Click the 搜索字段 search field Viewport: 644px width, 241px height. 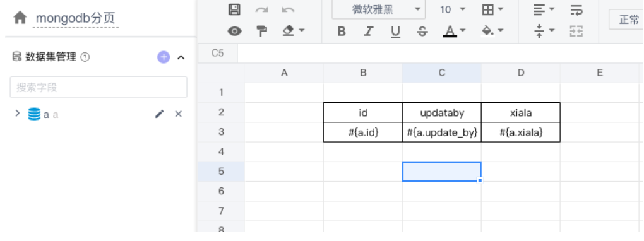click(x=98, y=87)
